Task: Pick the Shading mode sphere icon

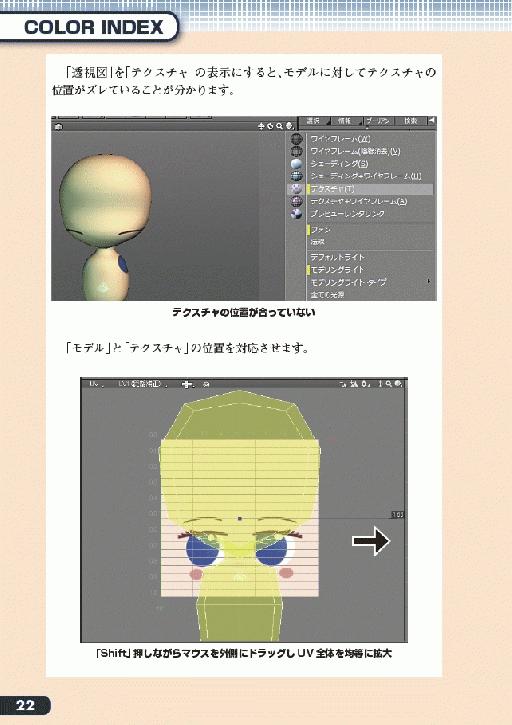Action: [296, 164]
